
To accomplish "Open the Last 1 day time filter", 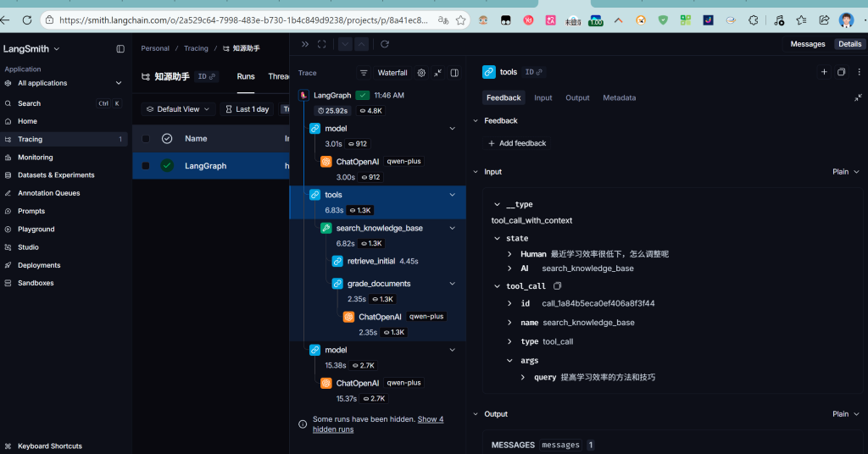I will 247,109.
